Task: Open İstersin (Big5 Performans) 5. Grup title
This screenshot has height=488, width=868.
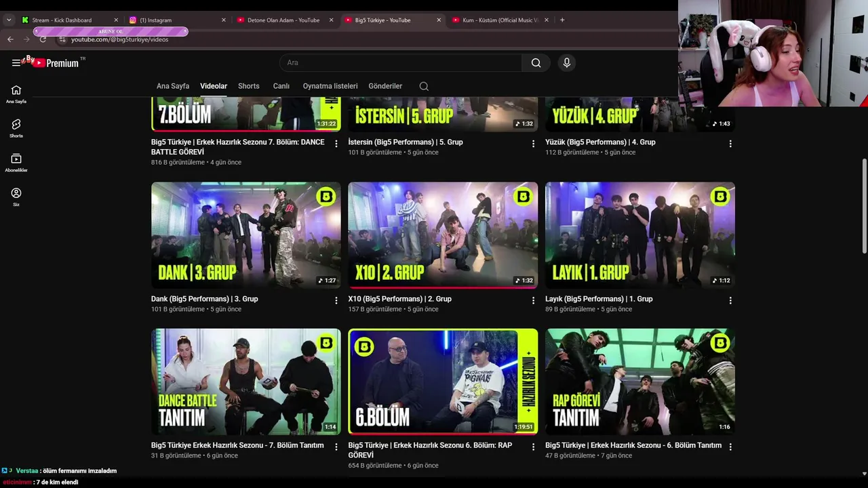Action: 406,142
